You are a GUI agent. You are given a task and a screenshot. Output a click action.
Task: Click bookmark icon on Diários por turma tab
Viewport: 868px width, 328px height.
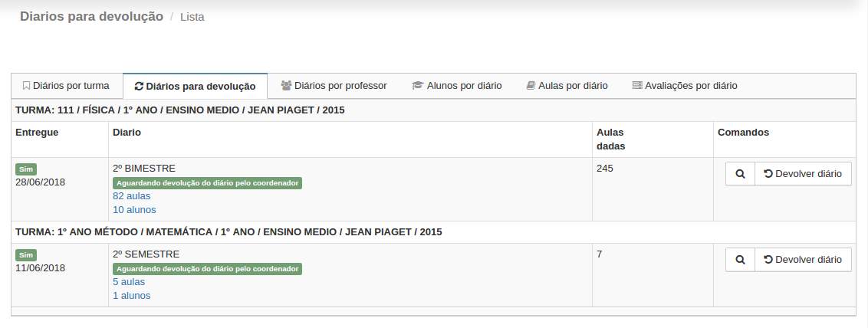(x=26, y=86)
